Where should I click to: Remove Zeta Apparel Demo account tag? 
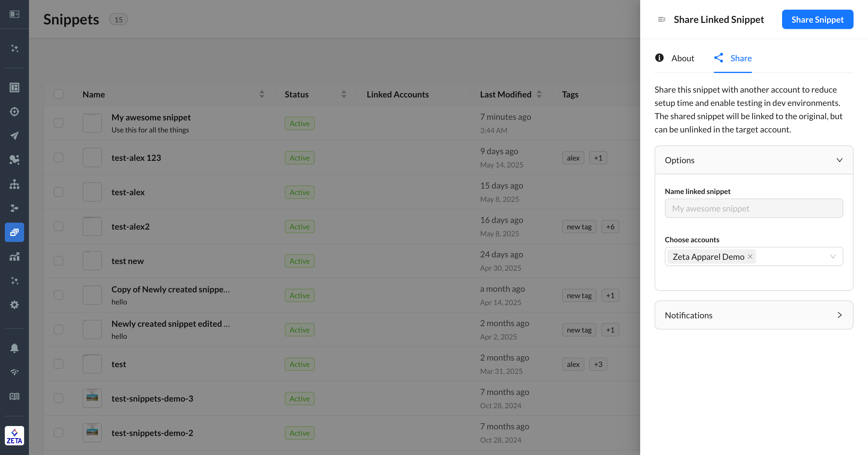point(750,257)
